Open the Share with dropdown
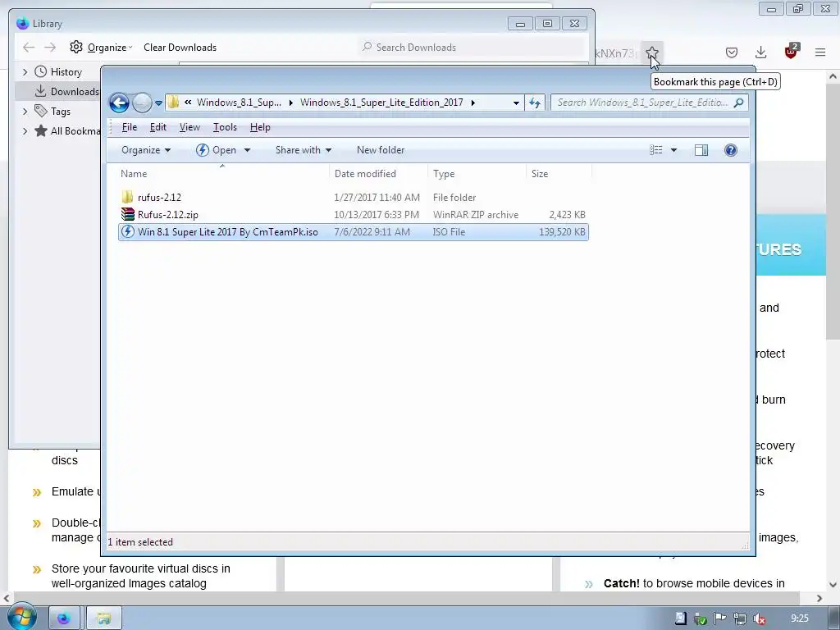840x630 pixels. (304, 150)
